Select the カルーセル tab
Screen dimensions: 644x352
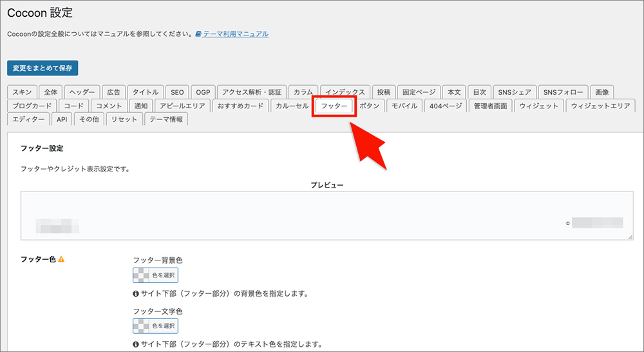coord(292,106)
